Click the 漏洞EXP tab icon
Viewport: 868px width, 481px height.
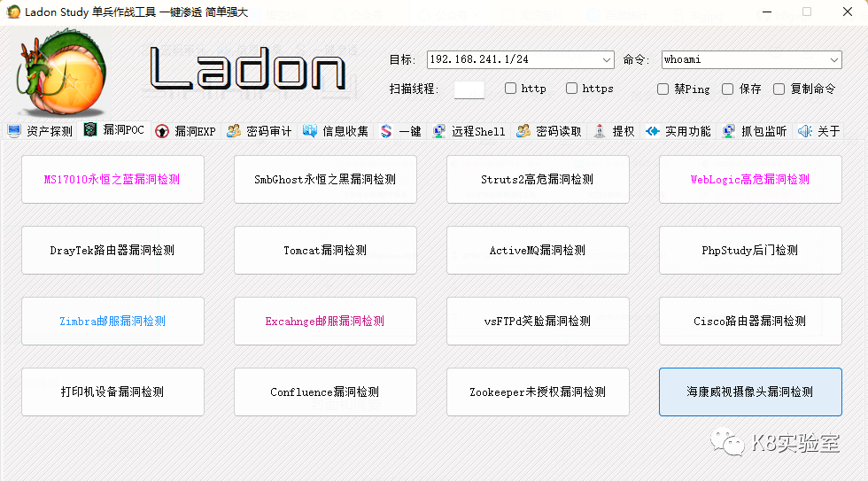162,131
